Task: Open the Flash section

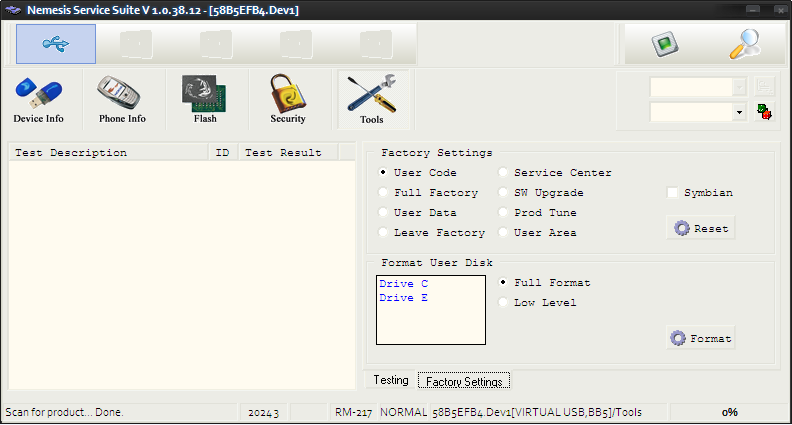Action: click(x=205, y=100)
